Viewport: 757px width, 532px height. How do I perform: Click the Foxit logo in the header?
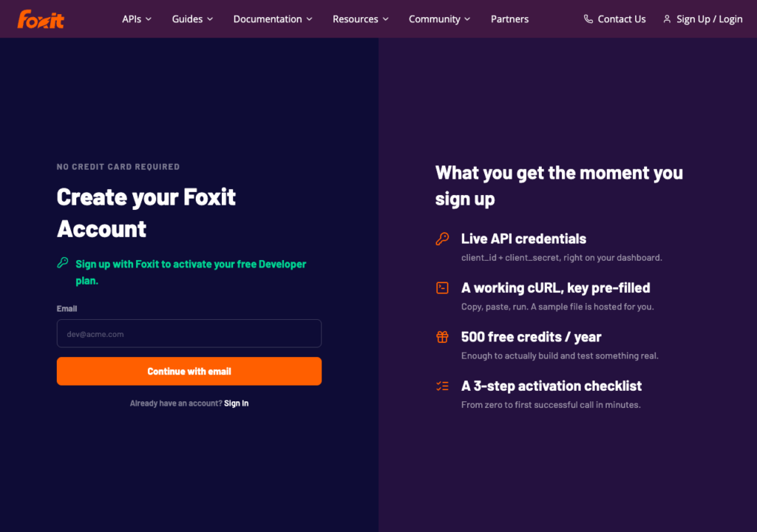coord(41,19)
